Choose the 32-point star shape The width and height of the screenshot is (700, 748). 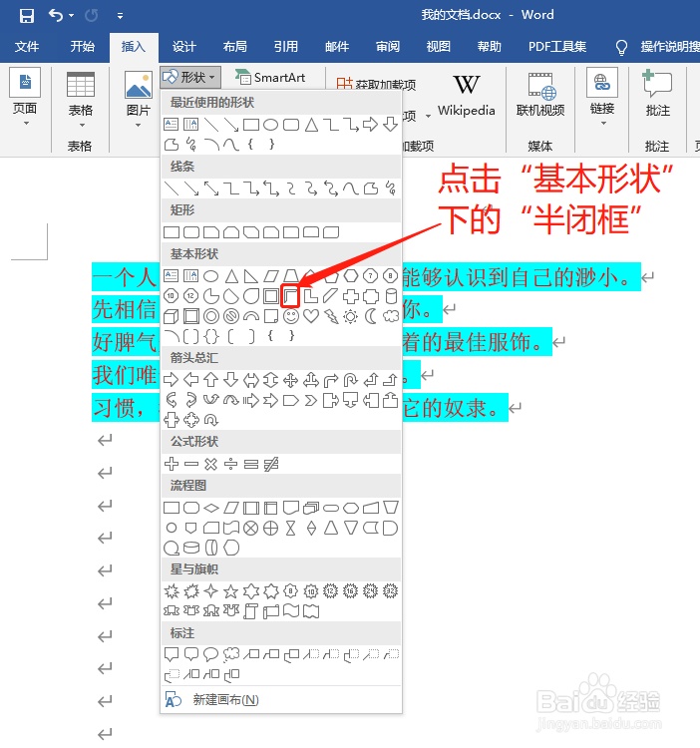tap(391, 591)
